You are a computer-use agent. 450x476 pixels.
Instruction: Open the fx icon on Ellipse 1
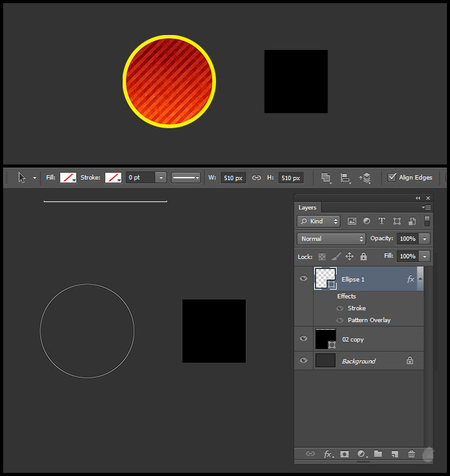[411, 279]
